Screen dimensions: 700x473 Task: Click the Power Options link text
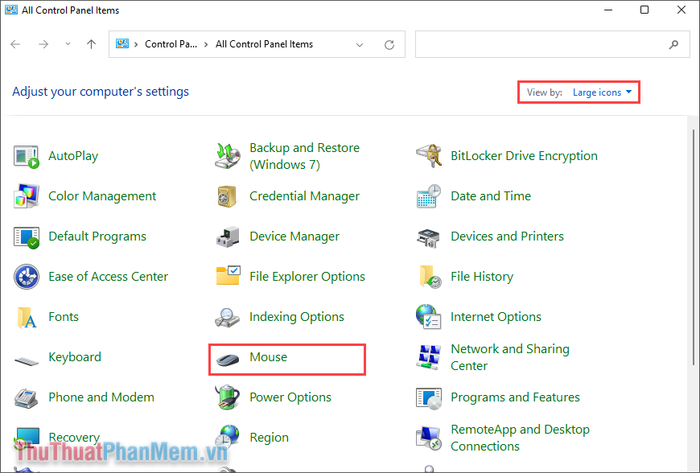pyautogui.click(x=290, y=397)
